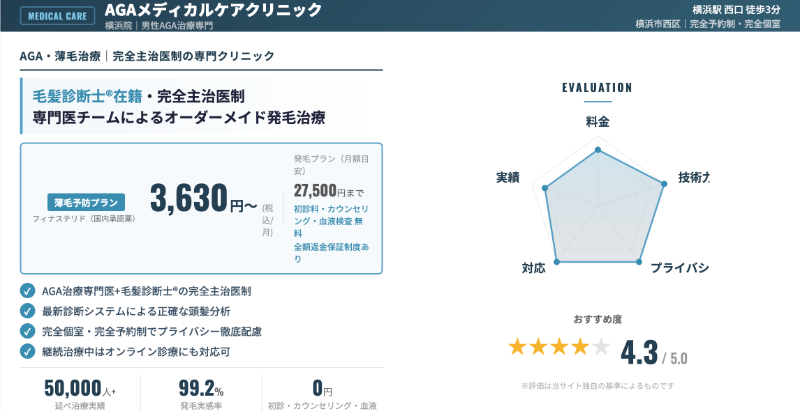The image size is (800, 418).
Task: Select the 薄毛予防プラン plan badge
Action: 87,200
